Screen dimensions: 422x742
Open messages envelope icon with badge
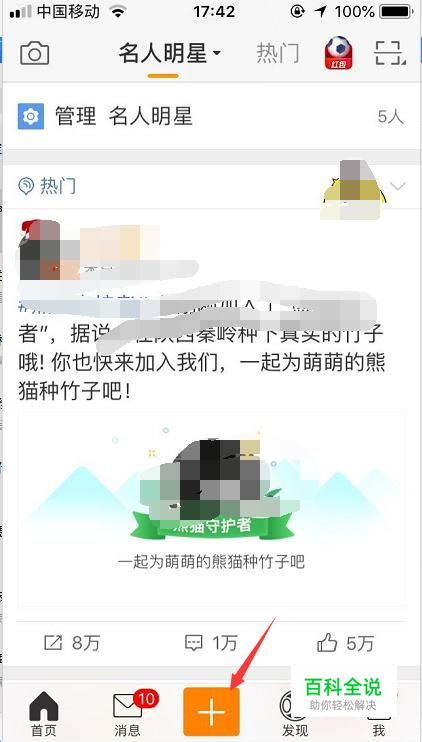click(127, 707)
